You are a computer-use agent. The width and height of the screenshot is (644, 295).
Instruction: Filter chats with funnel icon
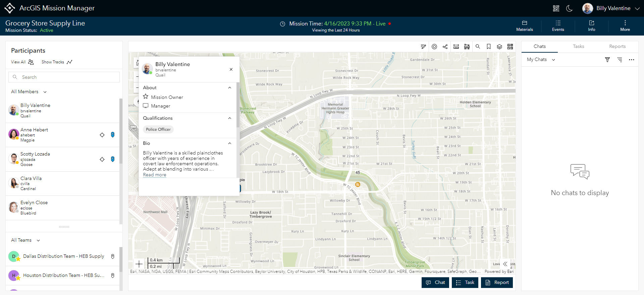607,60
